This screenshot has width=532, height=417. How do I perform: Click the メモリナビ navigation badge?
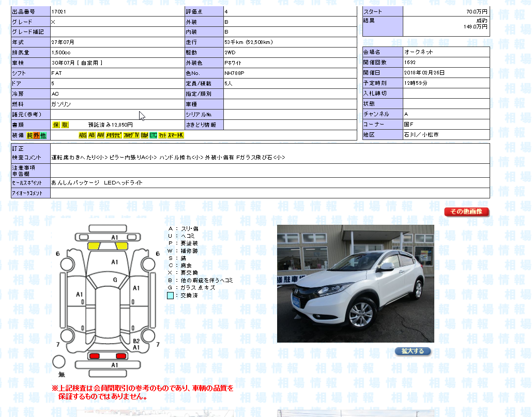point(114,135)
